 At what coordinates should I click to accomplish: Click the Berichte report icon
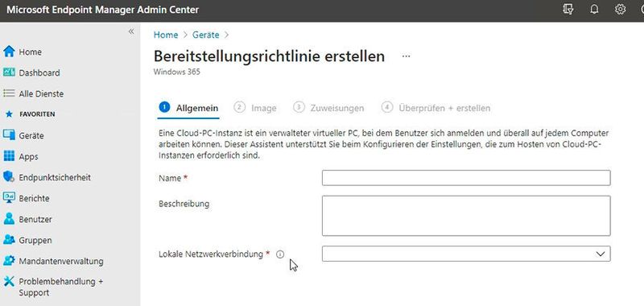click(9, 198)
